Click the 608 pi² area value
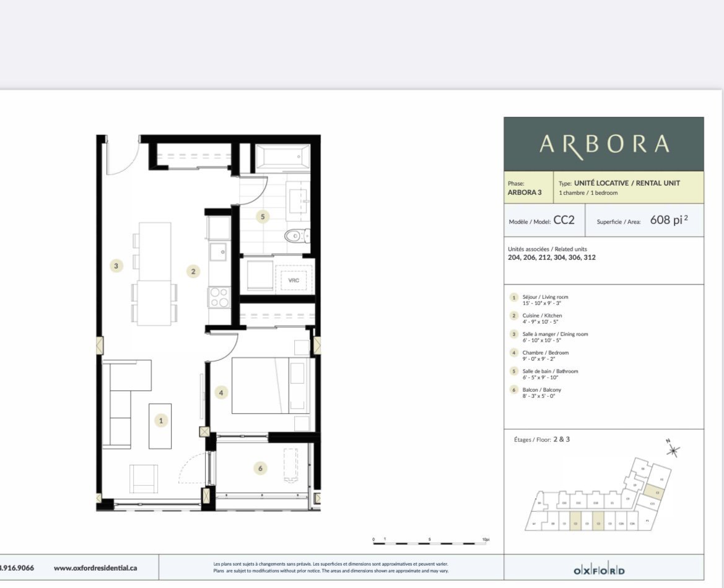The width and height of the screenshot is (724, 588). [668, 220]
